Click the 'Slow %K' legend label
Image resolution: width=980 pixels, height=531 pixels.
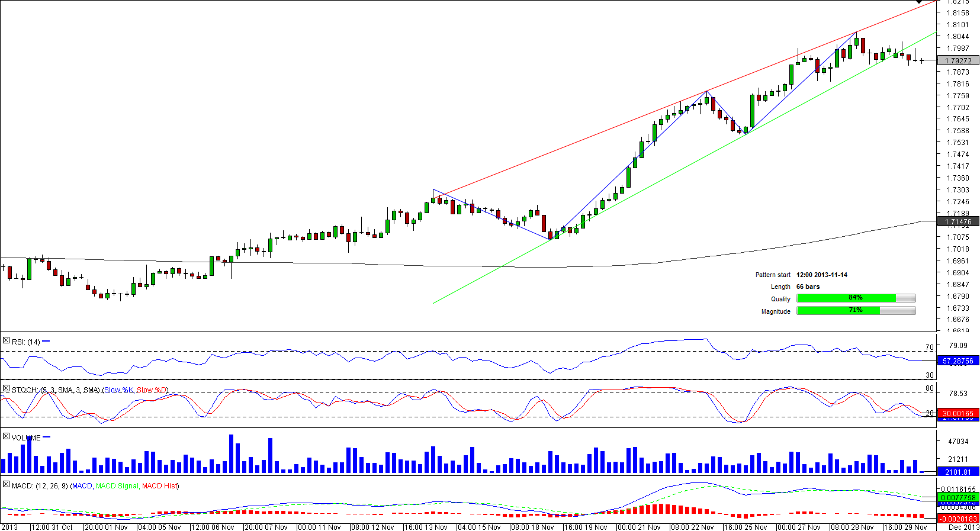tap(119, 390)
